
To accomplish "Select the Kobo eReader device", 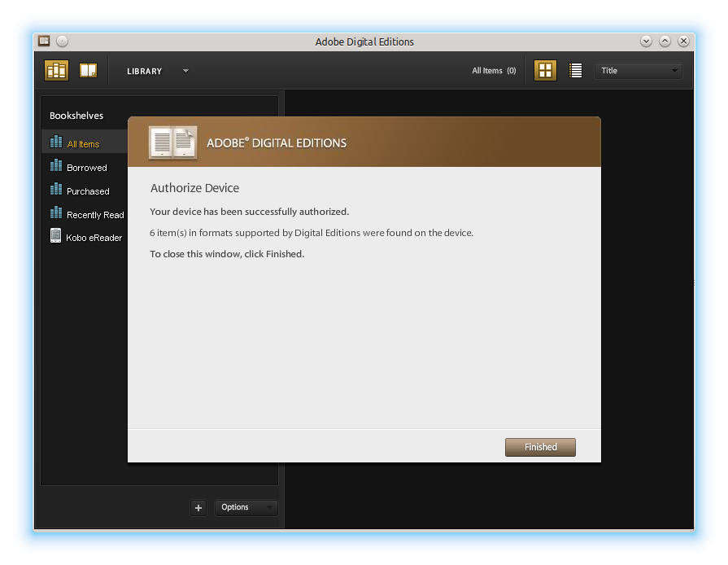I will (x=94, y=238).
